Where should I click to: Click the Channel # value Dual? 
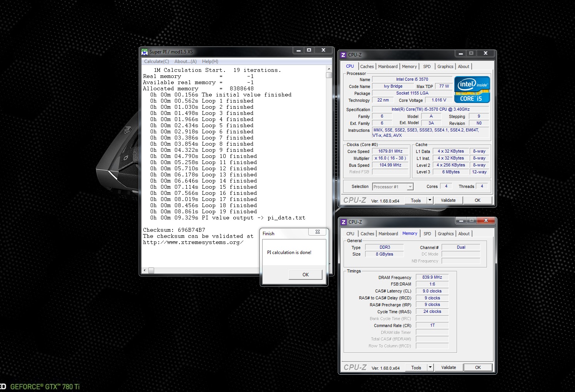pos(461,247)
